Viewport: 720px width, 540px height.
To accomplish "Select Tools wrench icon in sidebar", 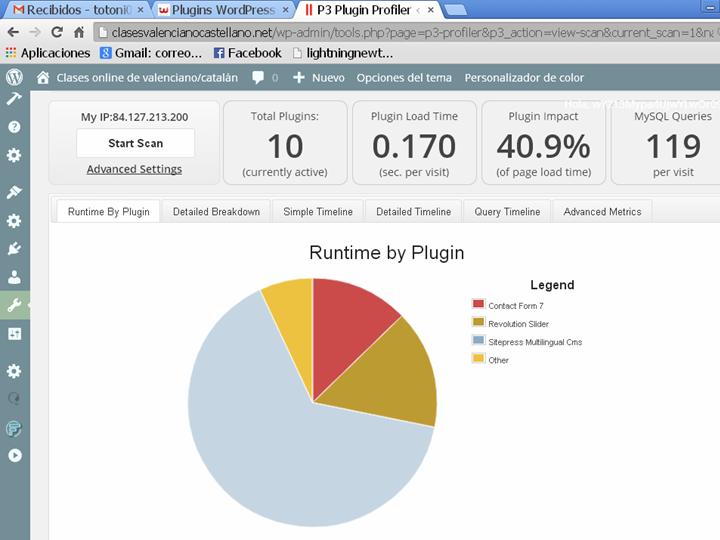I will coord(14,305).
